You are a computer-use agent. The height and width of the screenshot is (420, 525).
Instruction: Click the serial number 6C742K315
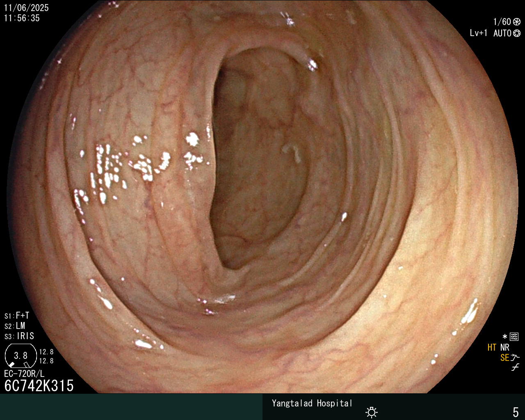39,386
